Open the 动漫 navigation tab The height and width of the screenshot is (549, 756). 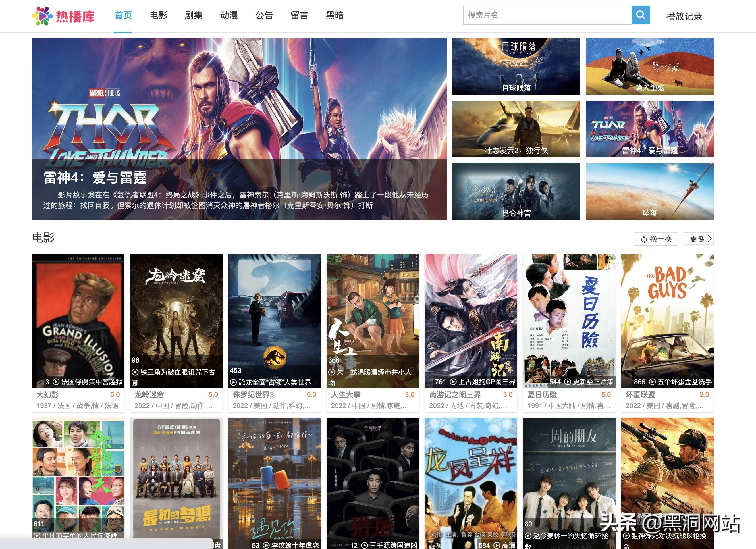(x=229, y=15)
